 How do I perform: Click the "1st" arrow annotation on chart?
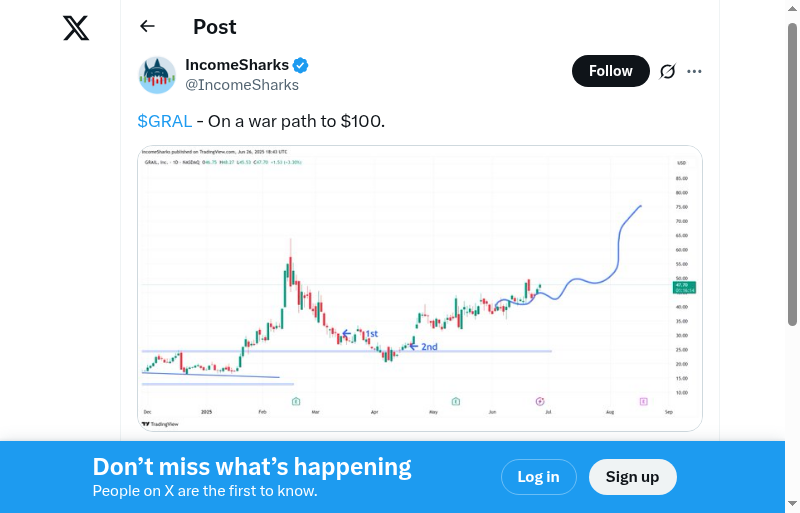[362, 334]
